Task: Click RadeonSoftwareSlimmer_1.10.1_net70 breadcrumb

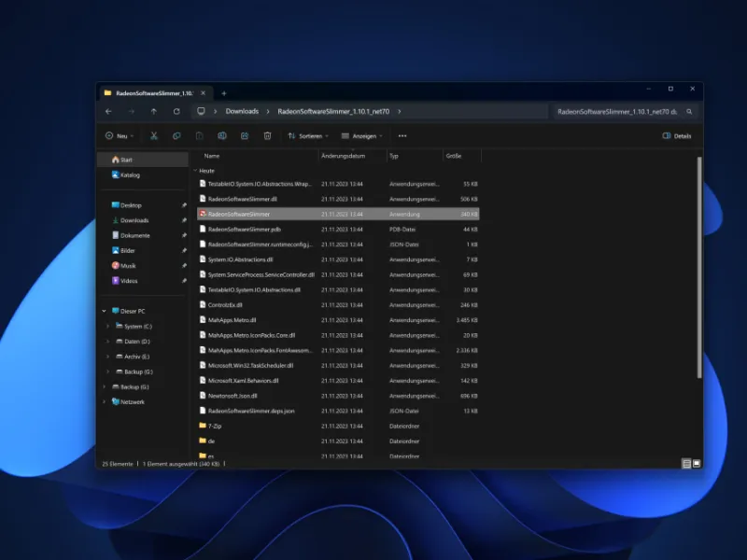Action: point(333,111)
